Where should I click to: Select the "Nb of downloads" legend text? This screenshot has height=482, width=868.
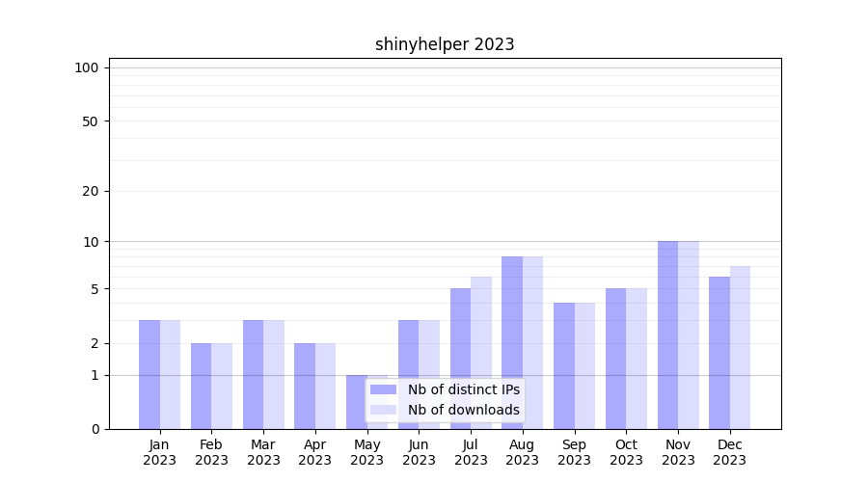point(463,410)
